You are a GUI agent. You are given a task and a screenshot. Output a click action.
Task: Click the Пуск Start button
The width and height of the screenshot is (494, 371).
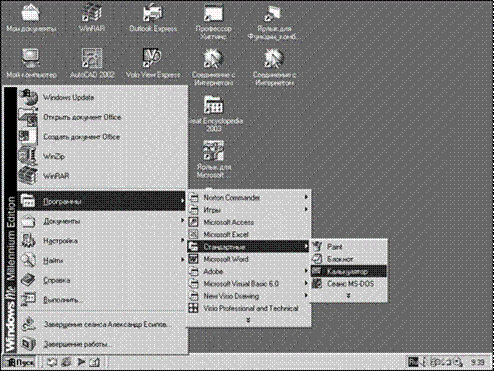click(19, 362)
